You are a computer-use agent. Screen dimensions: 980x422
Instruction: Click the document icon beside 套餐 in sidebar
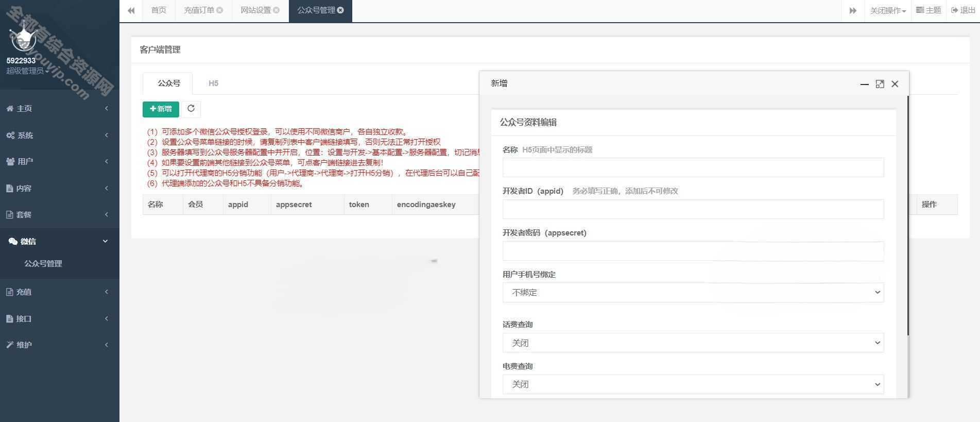tap(9, 214)
